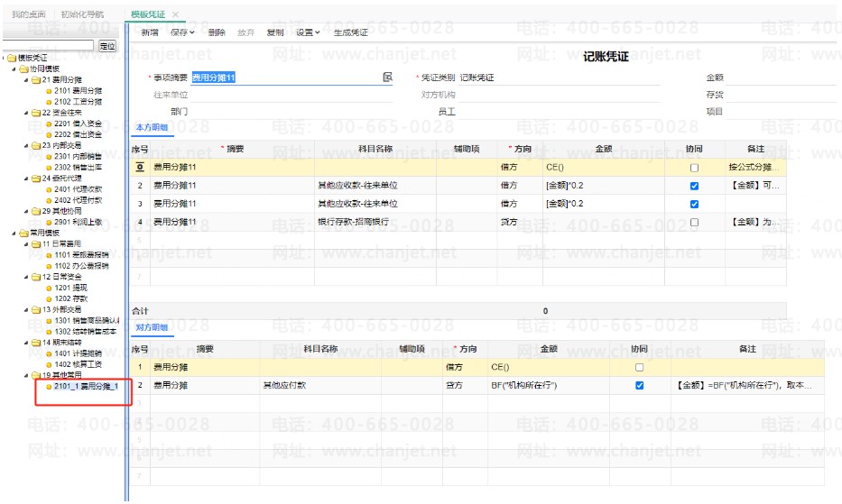
Task: Click 生成凭证 toolbar button
Action: (x=351, y=32)
